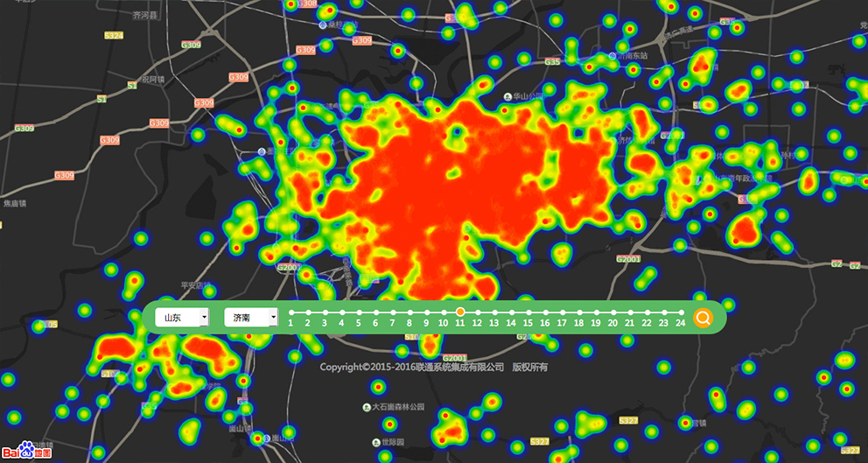
Task: Jump to hour 18 on the timeline
Action: coord(578,312)
